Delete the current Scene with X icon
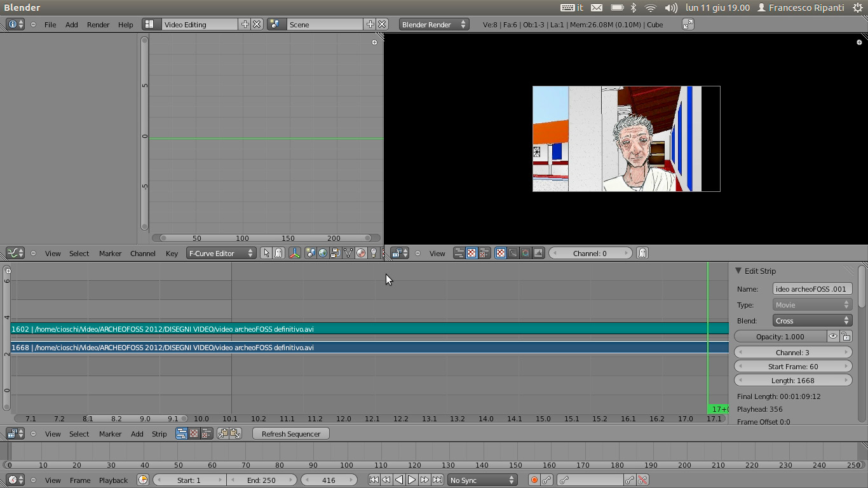Image resolution: width=868 pixels, height=488 pixels. [382, 24]
